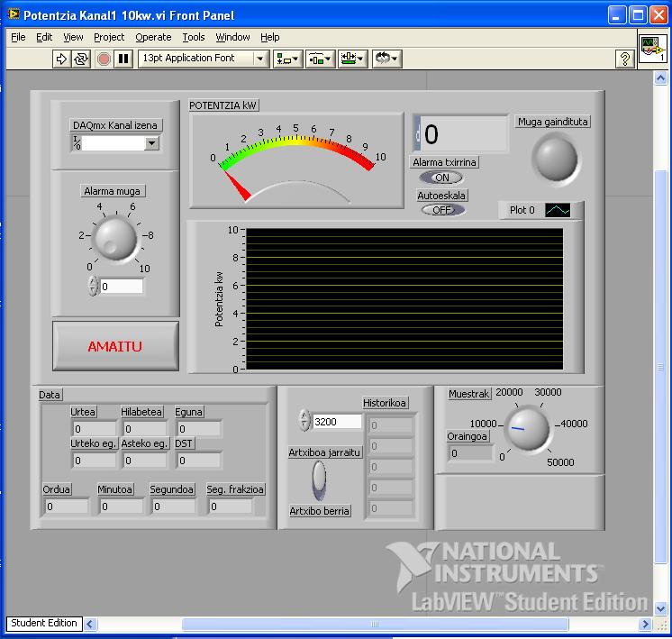Click the Abort Execution stop button
The image size is (672, 639).
click(104, 59)
